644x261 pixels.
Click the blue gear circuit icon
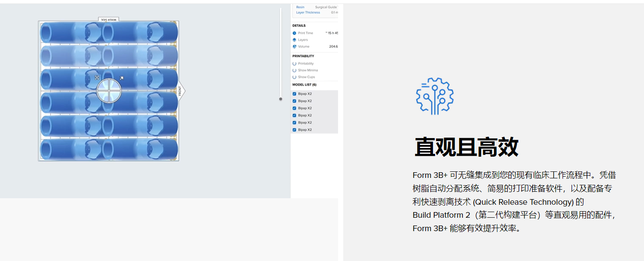tap(434, 96)
